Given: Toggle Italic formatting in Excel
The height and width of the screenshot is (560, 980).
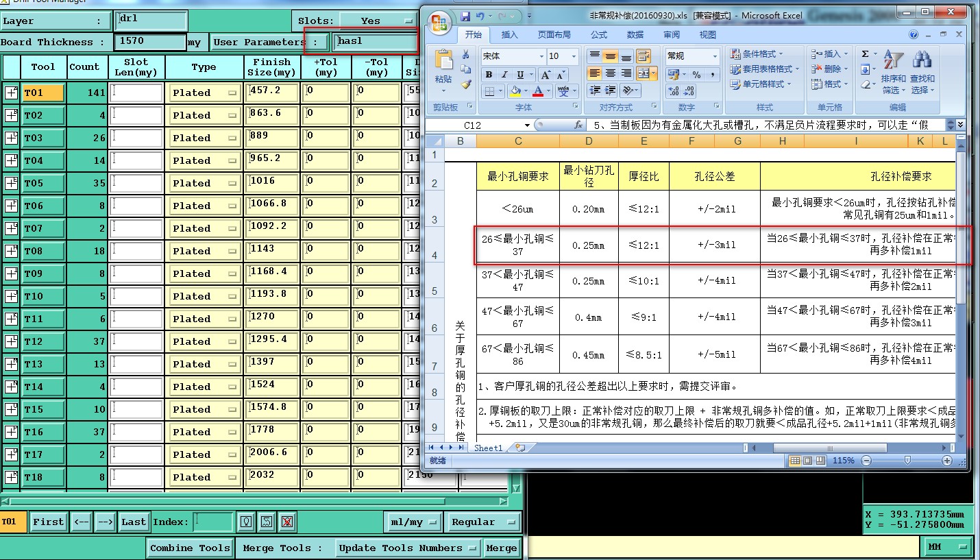Looking at the screenshot, I should point(504,75).
